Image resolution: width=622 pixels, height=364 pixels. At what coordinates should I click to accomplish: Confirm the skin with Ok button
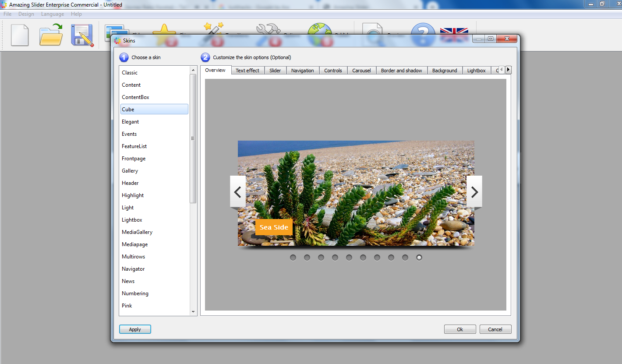tap(460, 329)
